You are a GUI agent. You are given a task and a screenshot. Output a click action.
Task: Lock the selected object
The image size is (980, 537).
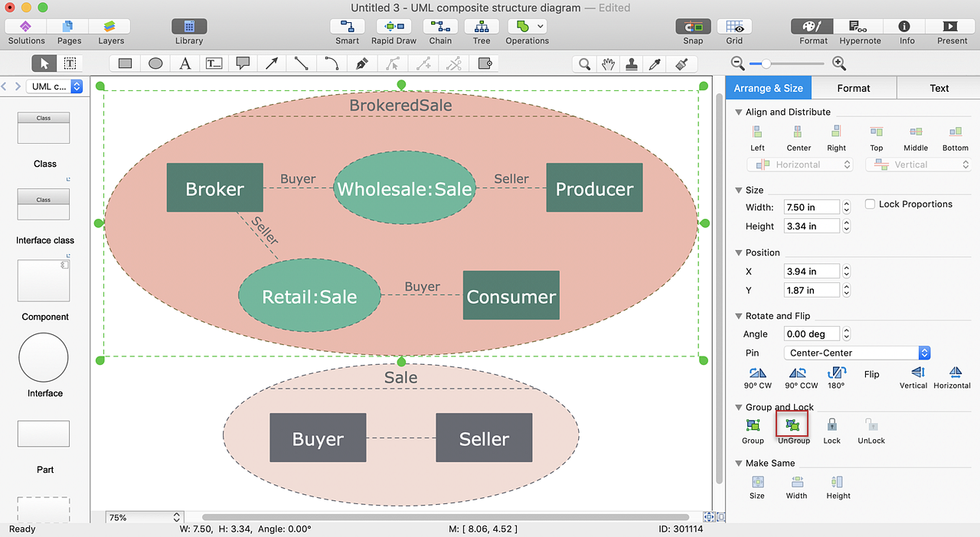pos(831,425)
